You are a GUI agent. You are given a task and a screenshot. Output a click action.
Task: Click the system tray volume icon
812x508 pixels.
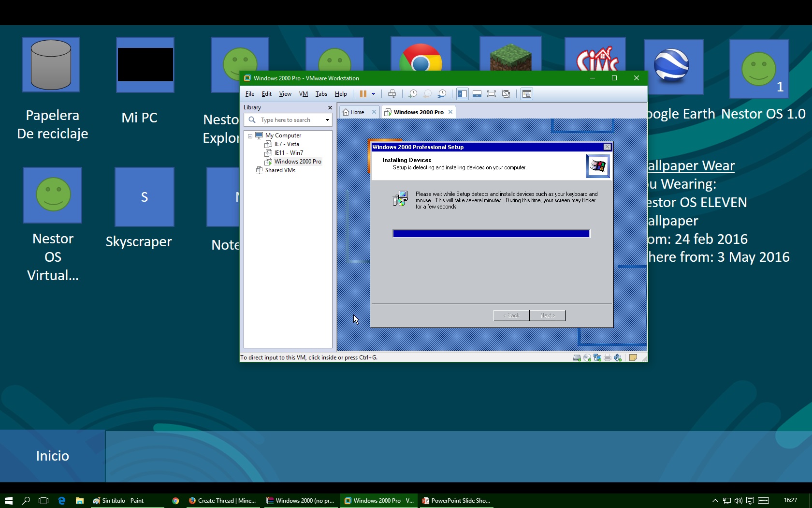738,501
